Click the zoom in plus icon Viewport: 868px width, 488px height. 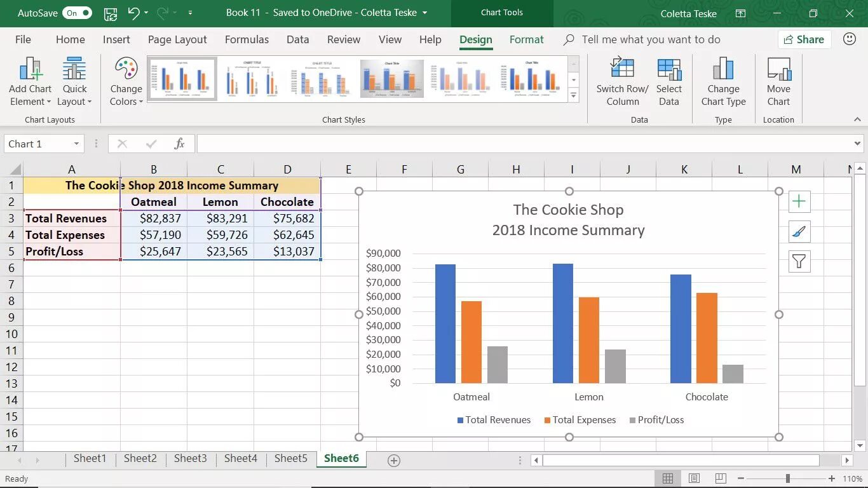click(x=832, y=478)
